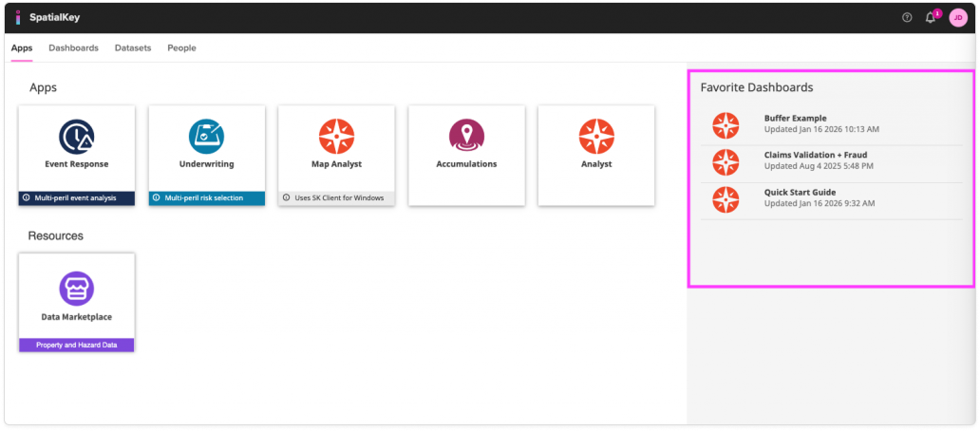This screenshot has width=980, height=431.
Task: Switch to the Datasets tab
Action: click(x=133, y=47)
